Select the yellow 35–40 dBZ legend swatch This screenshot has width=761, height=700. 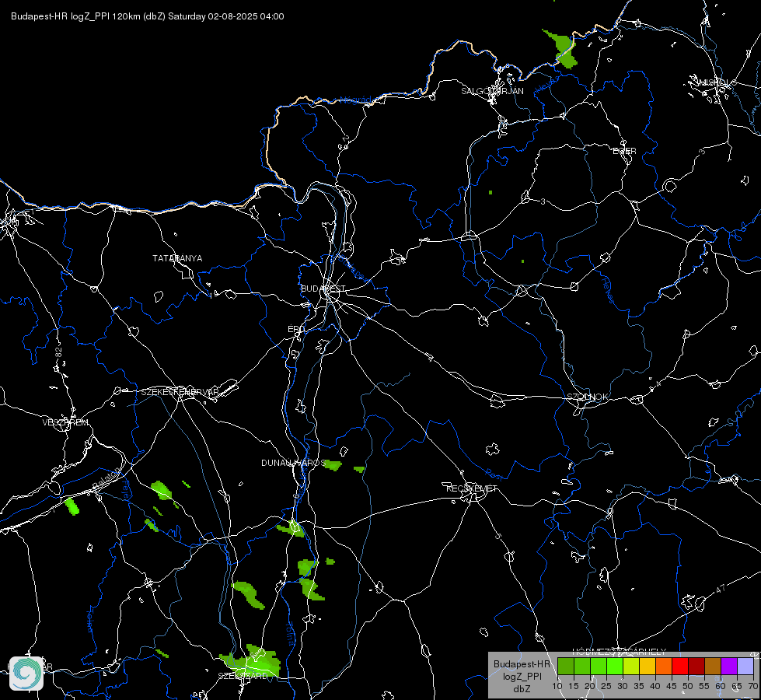click(x=648, y=666)
